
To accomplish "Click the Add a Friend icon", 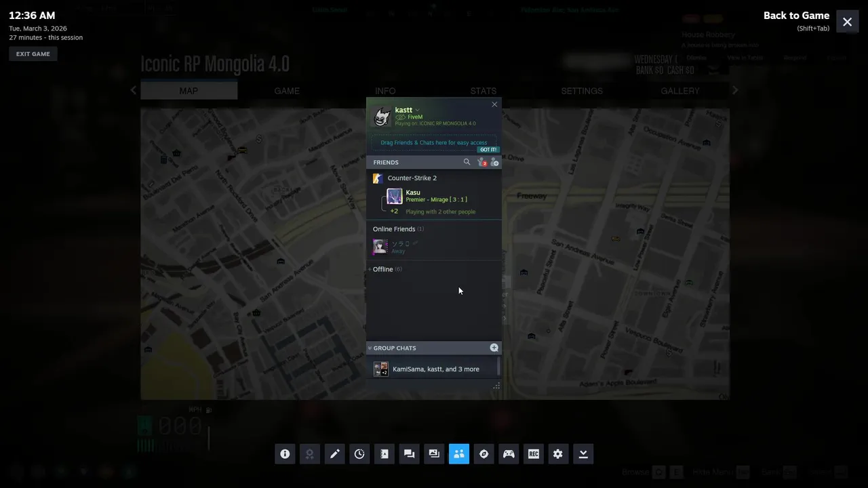I will [494, 162].
